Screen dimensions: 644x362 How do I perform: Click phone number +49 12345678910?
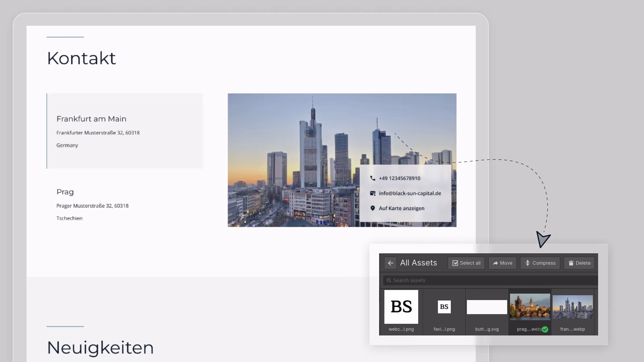pyautogui.click(x=399, y=178)
